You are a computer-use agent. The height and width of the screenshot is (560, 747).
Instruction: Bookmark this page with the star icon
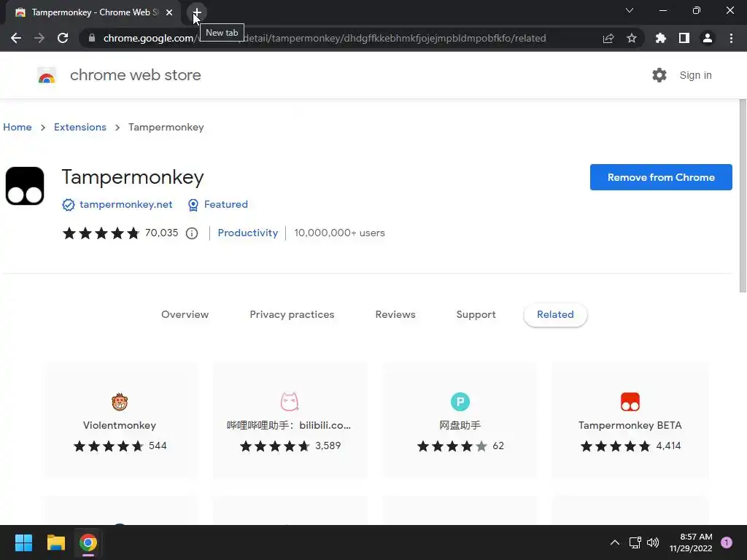632,38
